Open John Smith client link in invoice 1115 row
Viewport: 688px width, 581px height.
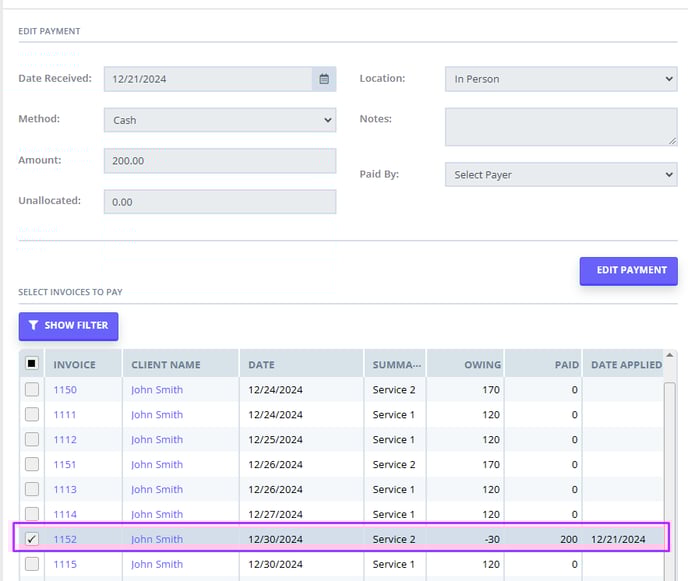[x=157, y=564]
